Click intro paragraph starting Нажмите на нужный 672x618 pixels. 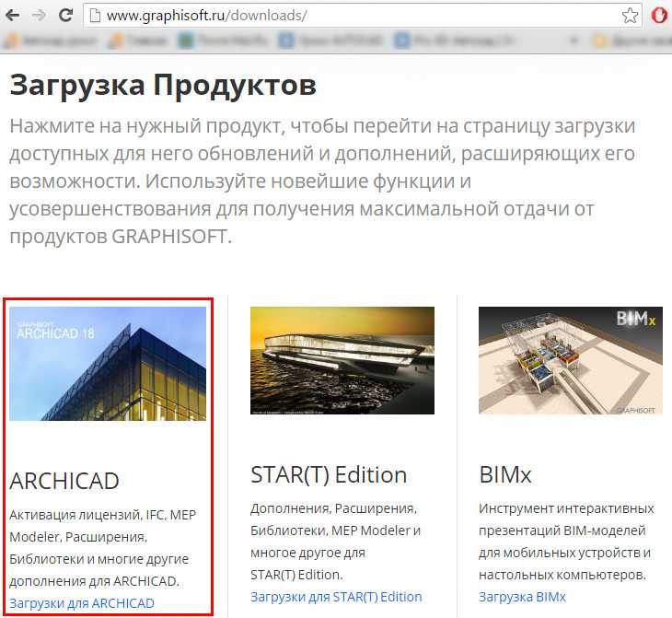[322, 181]
